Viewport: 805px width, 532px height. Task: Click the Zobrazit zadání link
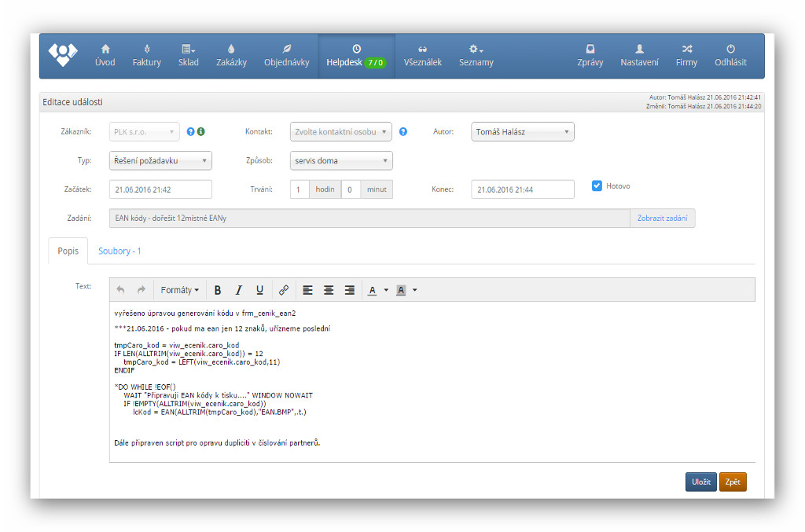pyautogui.click(x=662, y=218)
